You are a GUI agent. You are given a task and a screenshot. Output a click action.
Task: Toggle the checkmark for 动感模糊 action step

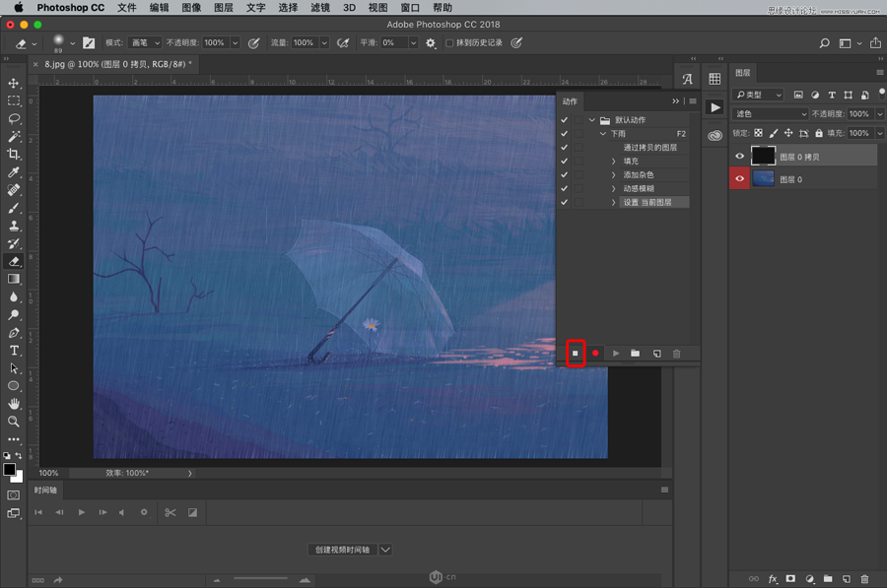pyautogui.click(x=564, y=188)
